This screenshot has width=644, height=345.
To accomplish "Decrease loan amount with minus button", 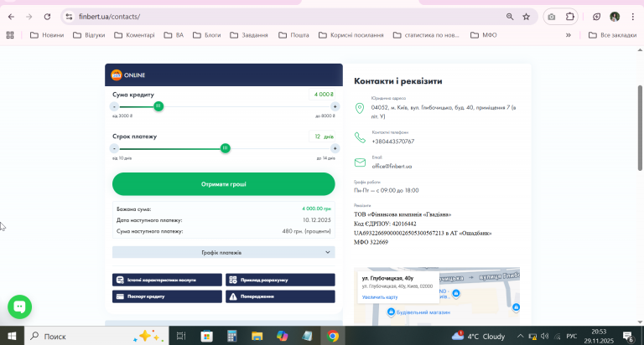I will (x=115, y=106).
